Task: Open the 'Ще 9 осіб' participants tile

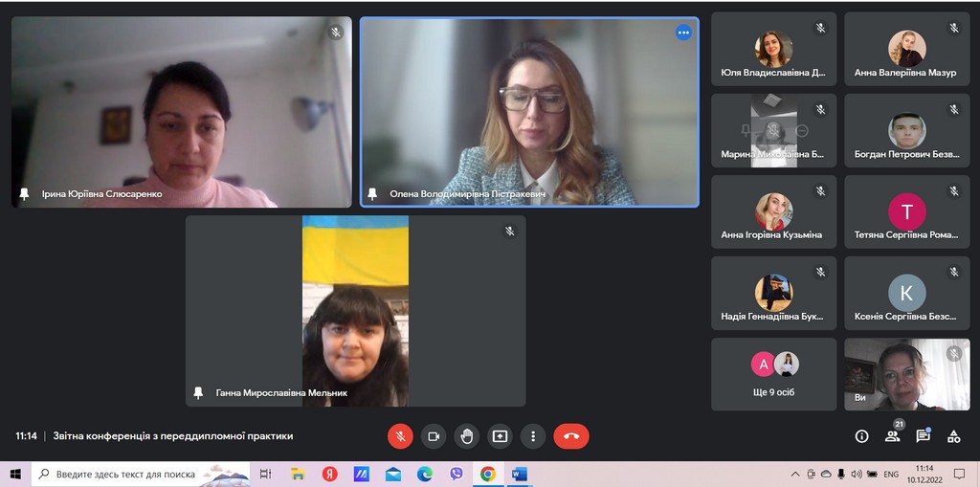Action: [773, 373]
